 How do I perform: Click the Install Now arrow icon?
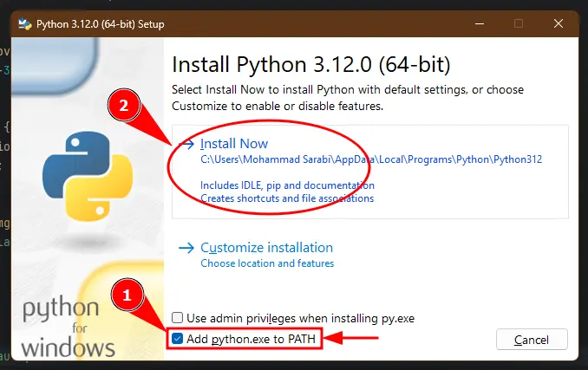click(x=186, y=144)
